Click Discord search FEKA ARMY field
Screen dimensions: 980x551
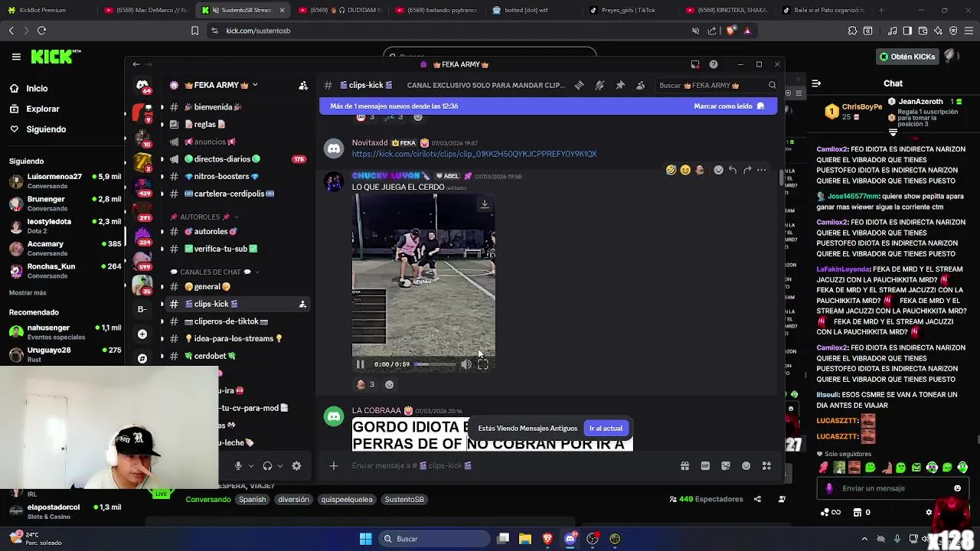point(716,85)
